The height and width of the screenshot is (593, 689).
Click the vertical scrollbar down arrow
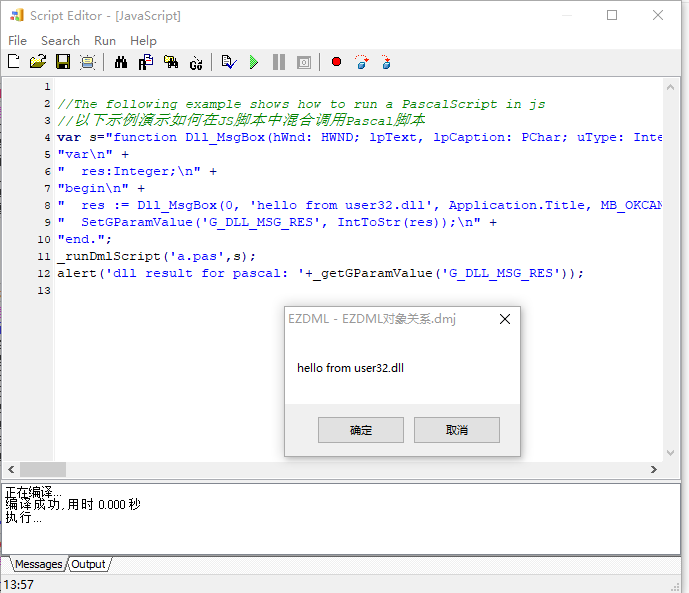click(671, 453)
